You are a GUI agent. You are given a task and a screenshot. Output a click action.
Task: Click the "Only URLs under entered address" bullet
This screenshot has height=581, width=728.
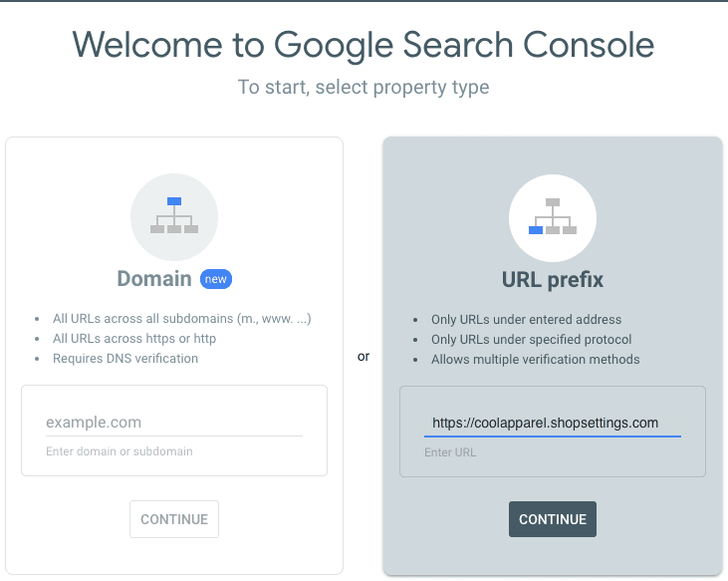(526, 320)
